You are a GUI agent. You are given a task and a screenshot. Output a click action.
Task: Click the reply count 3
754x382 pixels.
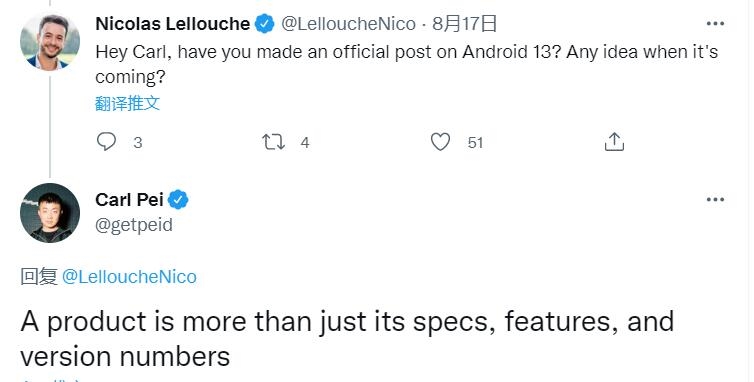[x=138, y=142]
